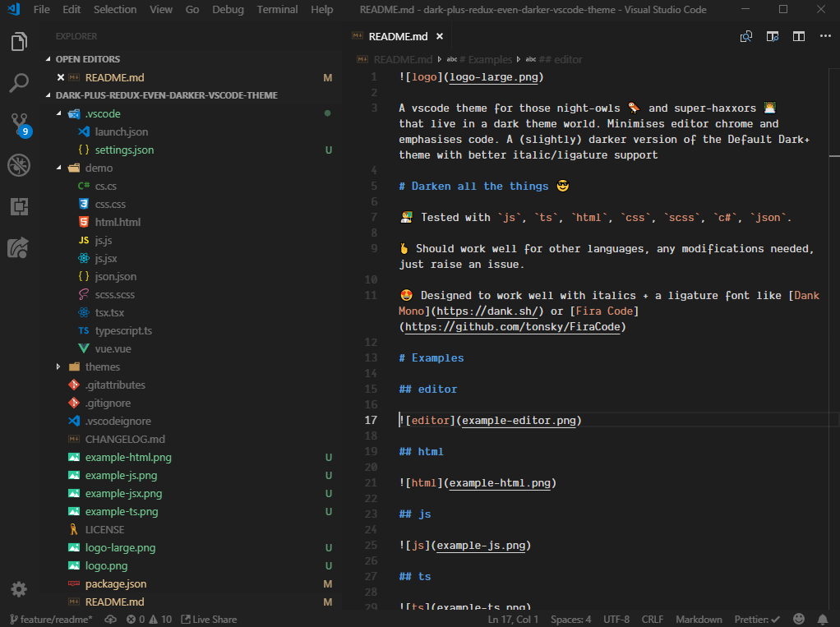This screenshot has width=840, height=627.
Task: Open the Terminal menu
Action: coord(277,9)
